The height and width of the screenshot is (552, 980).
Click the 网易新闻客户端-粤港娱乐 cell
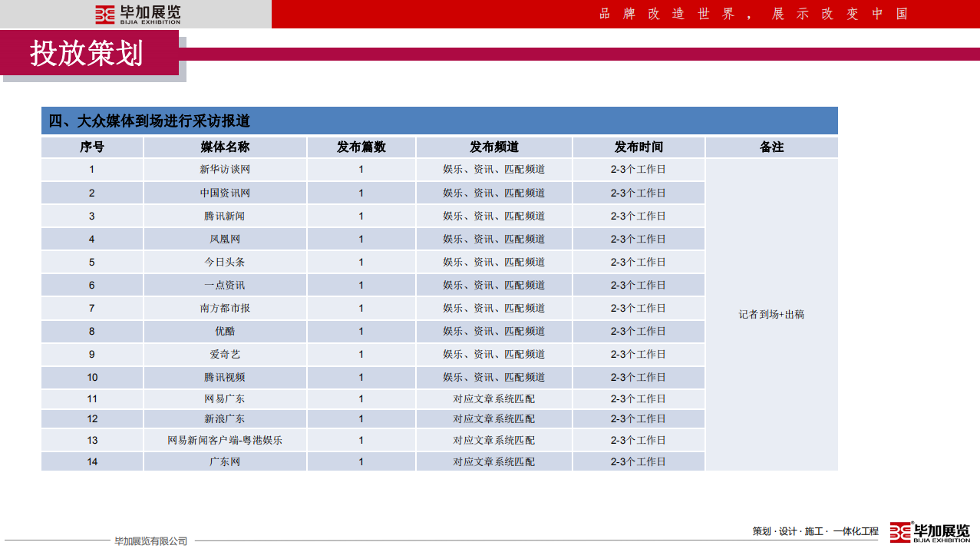coord(225,440)
